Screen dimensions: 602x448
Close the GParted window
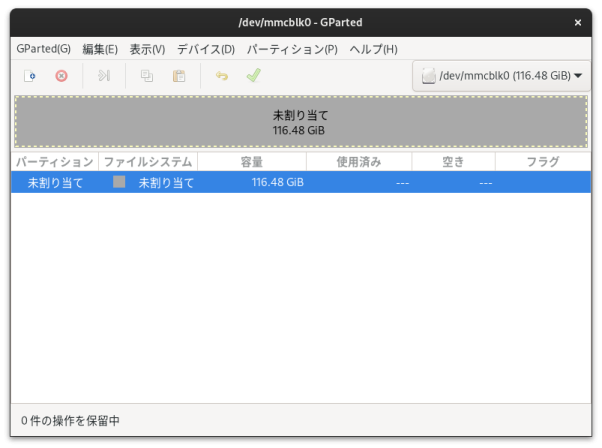[577, 23]
